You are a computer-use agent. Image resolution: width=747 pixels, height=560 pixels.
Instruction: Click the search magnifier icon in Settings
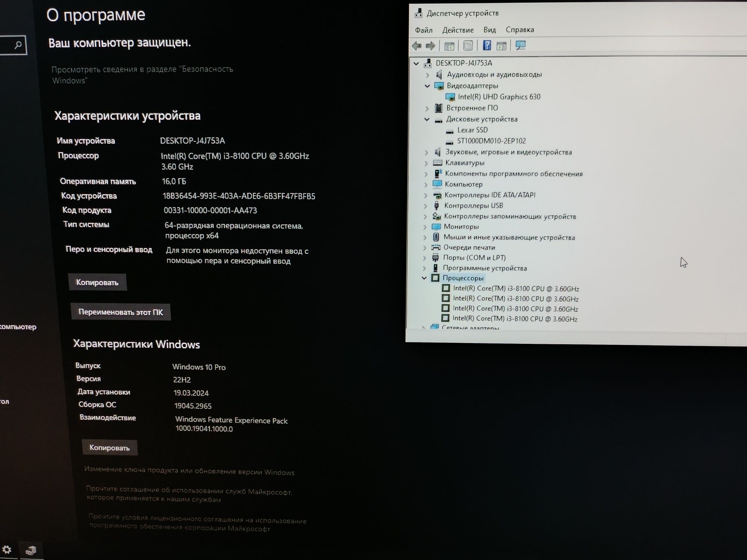tap(18, 45)
